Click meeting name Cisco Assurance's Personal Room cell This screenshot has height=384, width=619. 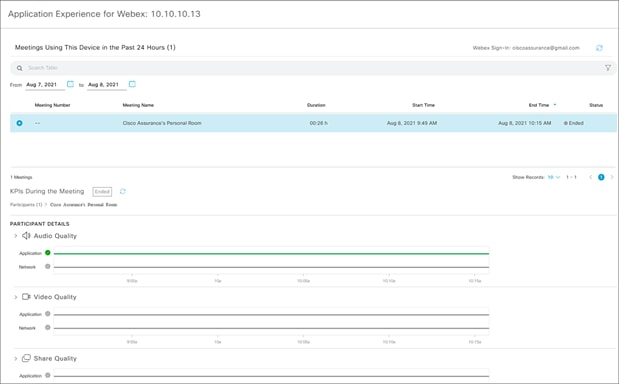162,123
